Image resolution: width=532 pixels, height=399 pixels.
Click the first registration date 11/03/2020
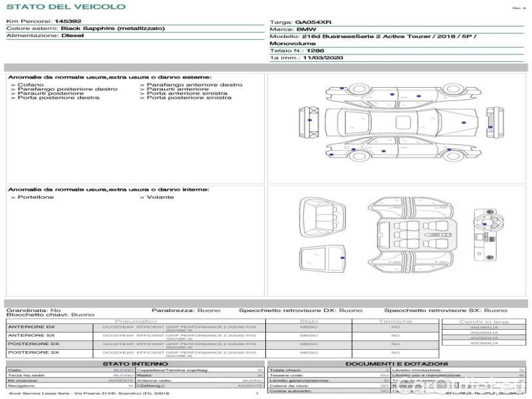tap(323, 58)
